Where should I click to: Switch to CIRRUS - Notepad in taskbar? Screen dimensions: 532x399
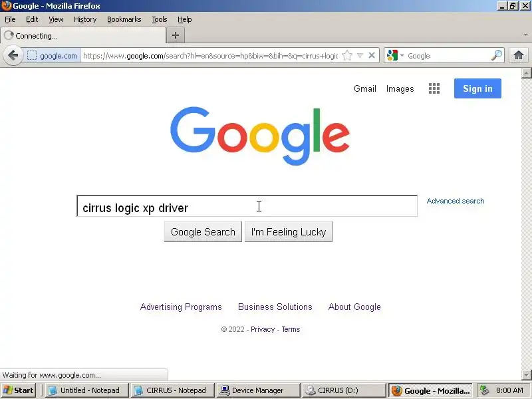pos(173,390)
